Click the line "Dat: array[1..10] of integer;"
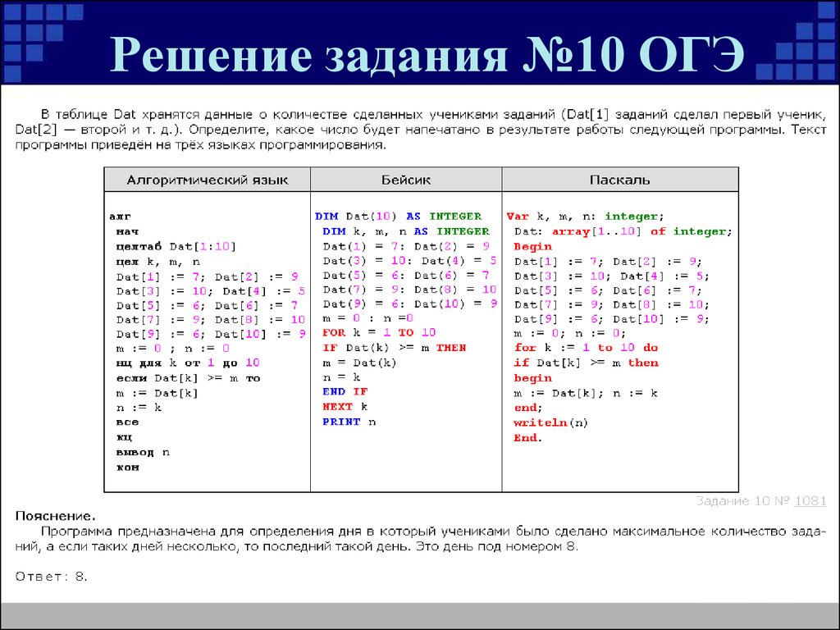Screen dimensions: 840x630 pyautogui.click(x=623, y=231)
